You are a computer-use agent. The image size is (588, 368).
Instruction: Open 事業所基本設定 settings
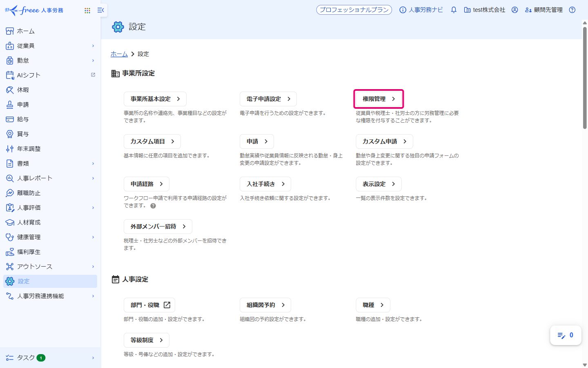point(155,99)
